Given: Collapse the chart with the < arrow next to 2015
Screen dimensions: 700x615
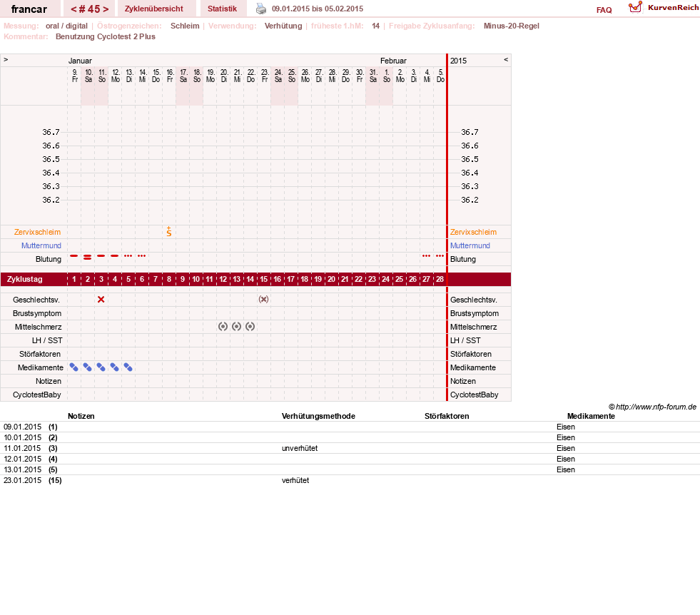Looking at the screenshot, I should (506, 59).
